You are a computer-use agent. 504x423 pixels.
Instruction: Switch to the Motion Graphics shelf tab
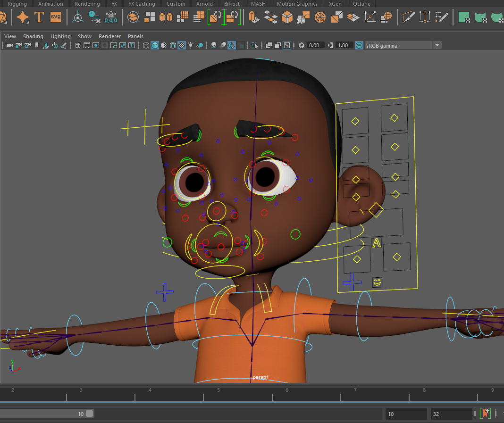click(297, 4)
